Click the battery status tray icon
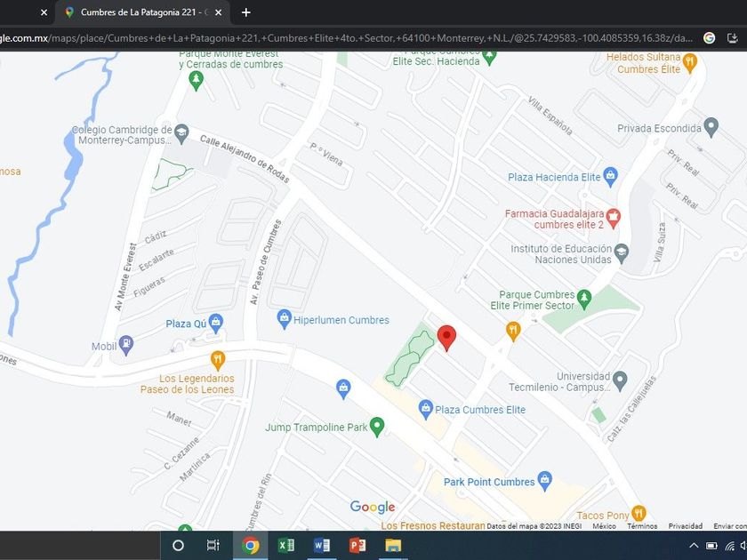747x560 pixels. tap(711, 546)
